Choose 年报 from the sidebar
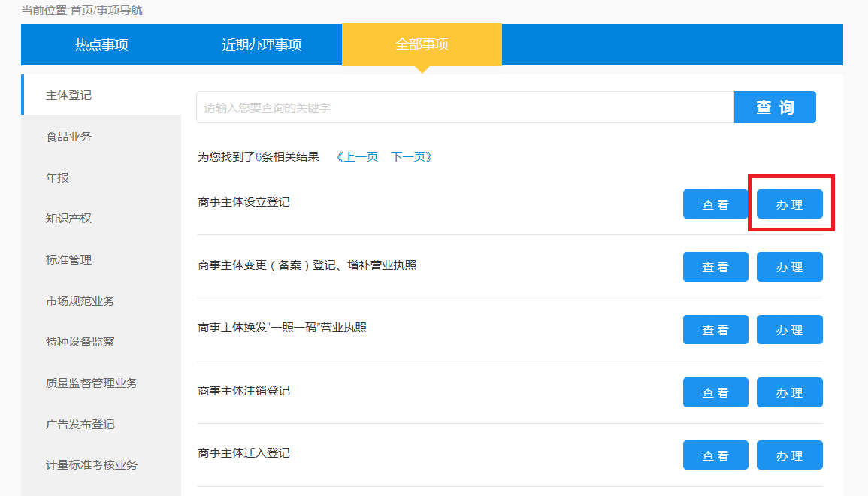Viewport: 868px width, 496px height. pyautogui.click(x=57, y=178)
